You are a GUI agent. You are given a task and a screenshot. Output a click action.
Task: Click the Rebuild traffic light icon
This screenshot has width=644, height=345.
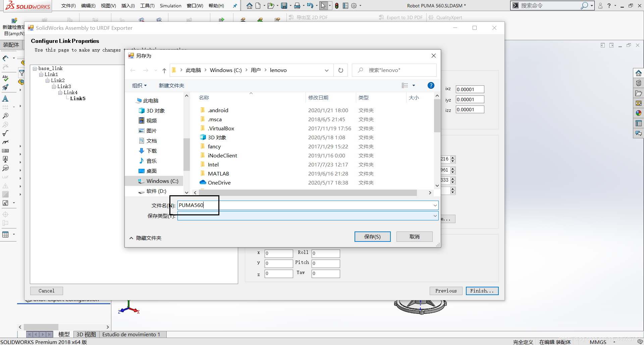coord(337,6)
